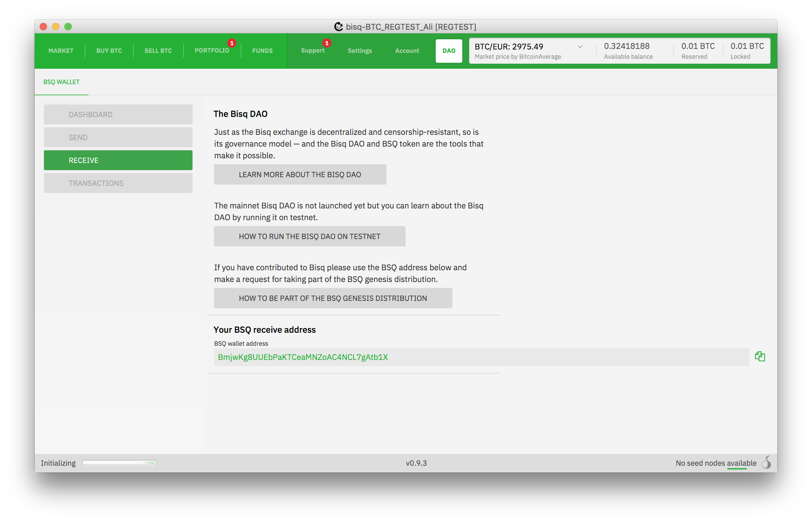This screenshot has height=522, width=812.
Task: Open the Portfolio section
Action: (x=212, y=50)
